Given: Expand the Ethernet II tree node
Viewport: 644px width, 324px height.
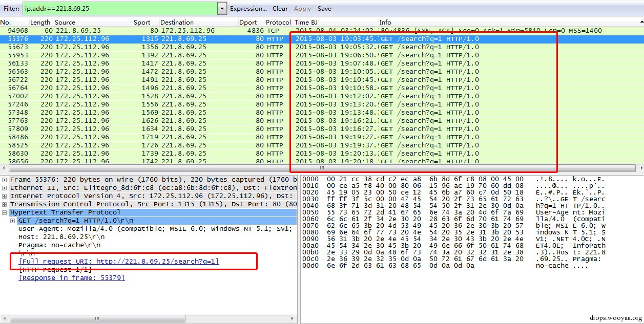Looking at the screenshot, I should (x=5, y=188).
